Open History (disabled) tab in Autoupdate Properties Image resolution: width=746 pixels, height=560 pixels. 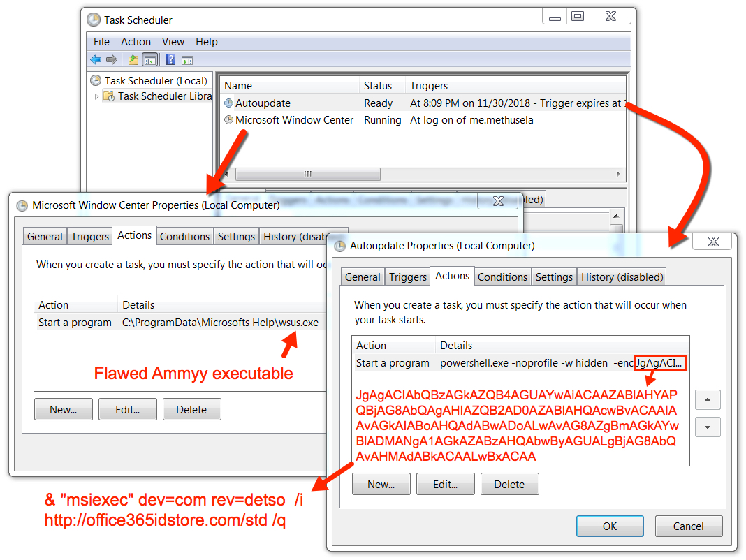pyautogui.click(x=622, y=277)
